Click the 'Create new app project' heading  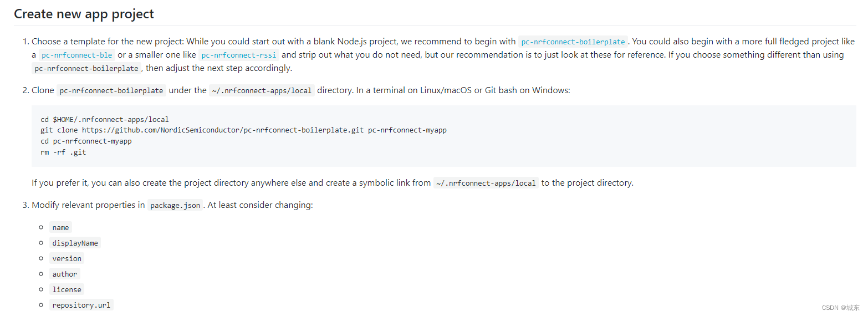point(84,14)
